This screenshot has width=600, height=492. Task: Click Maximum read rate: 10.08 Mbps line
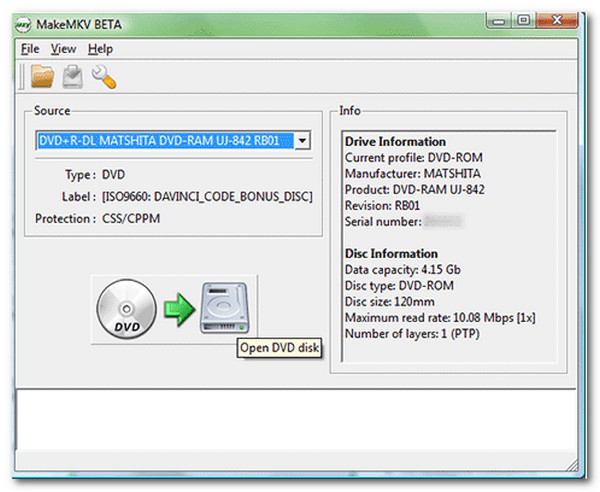(440, 318)
